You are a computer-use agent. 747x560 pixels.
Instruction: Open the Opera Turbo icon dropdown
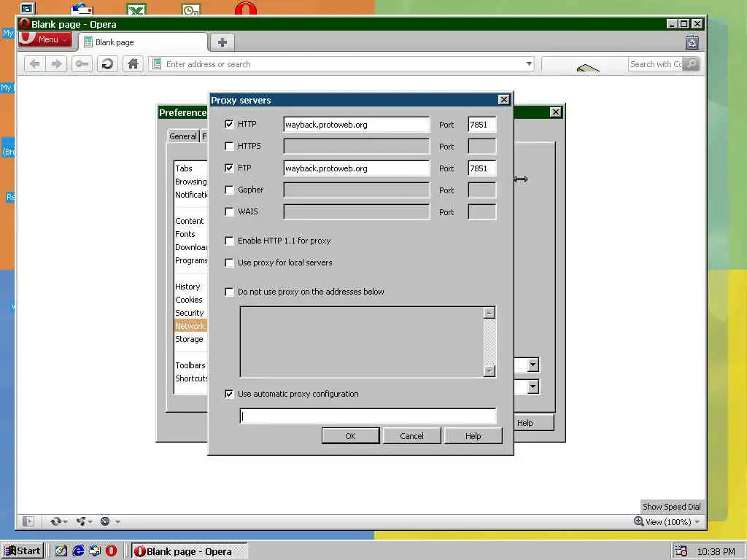pyautogui.click(x=109, y=521)
